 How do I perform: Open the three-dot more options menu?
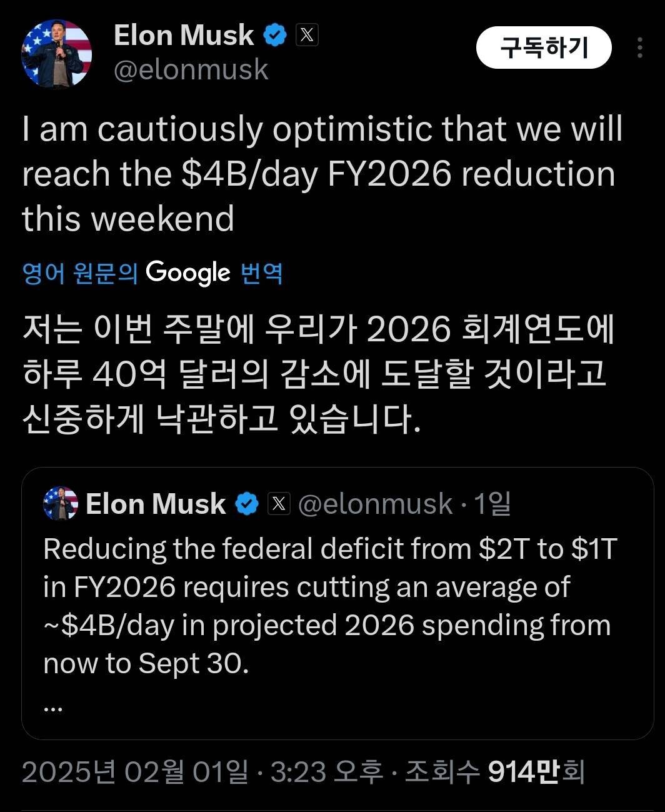point(639,48)
